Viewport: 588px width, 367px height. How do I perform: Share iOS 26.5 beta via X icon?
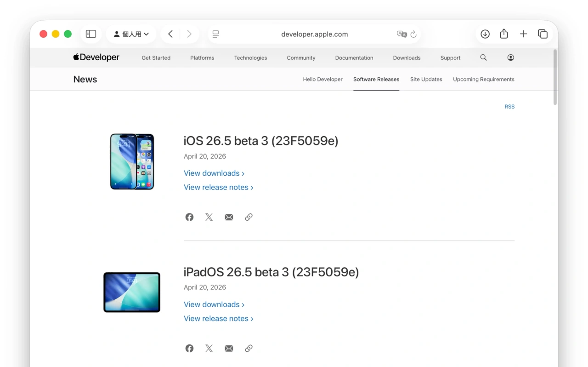pos(209,217)
